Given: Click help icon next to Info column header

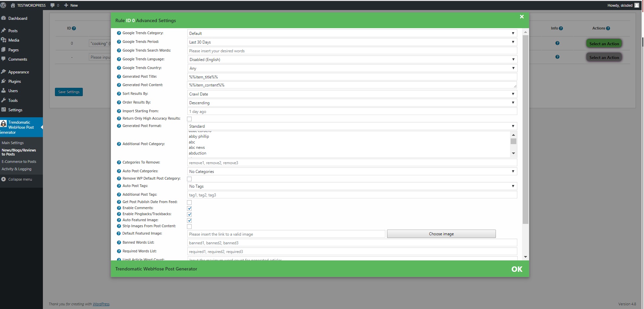Looking at the screenshot, I should 561,28.
